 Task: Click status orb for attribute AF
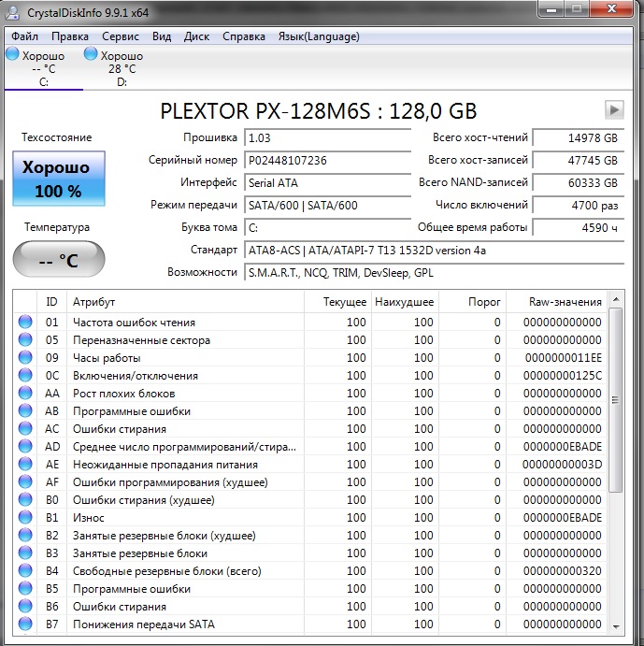coord(25,481)
